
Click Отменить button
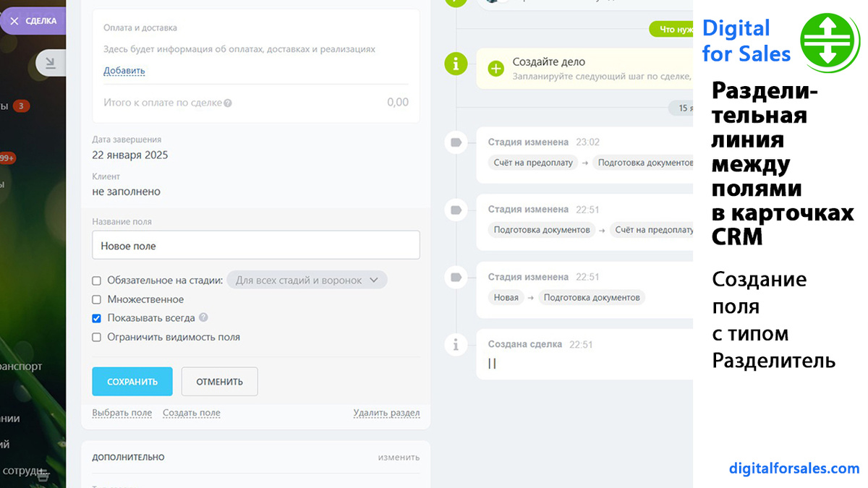pyautogui.click(x=220, y=382)
